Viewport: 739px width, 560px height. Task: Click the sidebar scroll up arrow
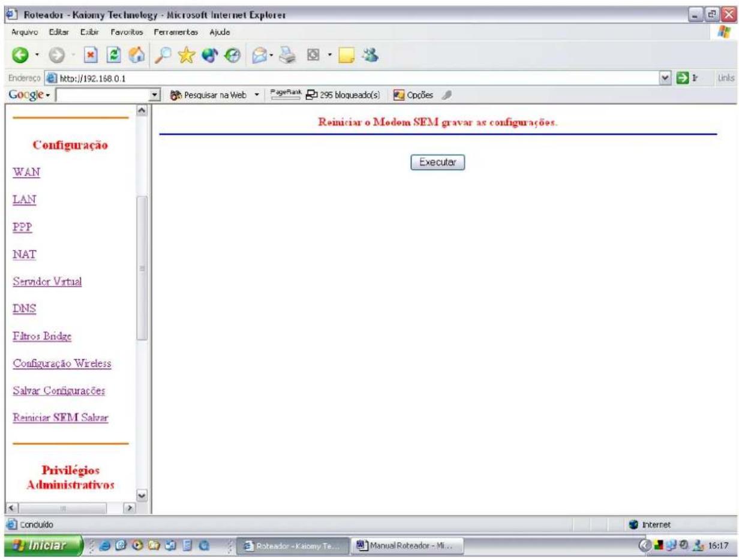[x=142, y=110]
